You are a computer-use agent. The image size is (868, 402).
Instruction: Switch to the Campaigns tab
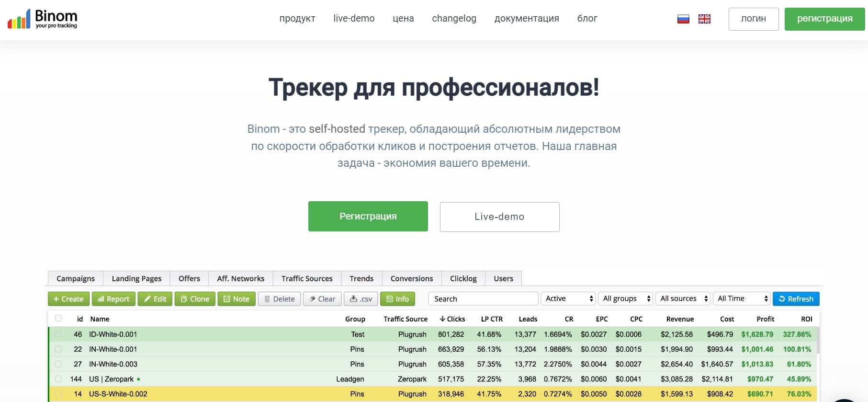point(76,278)
